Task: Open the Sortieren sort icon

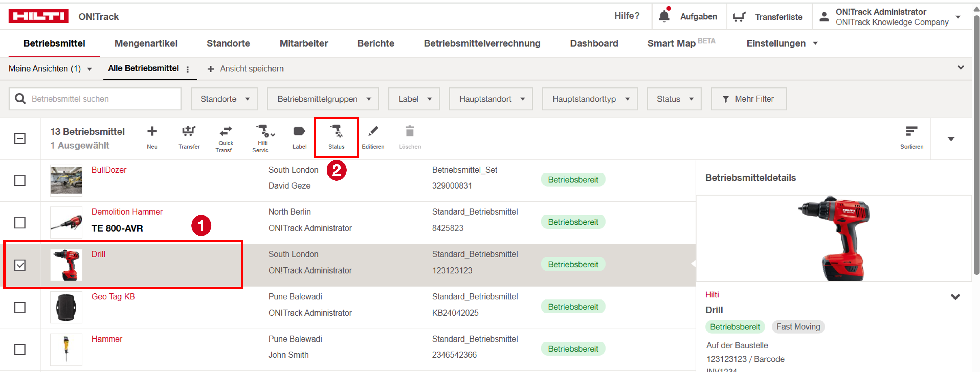Action: [911, 132]
